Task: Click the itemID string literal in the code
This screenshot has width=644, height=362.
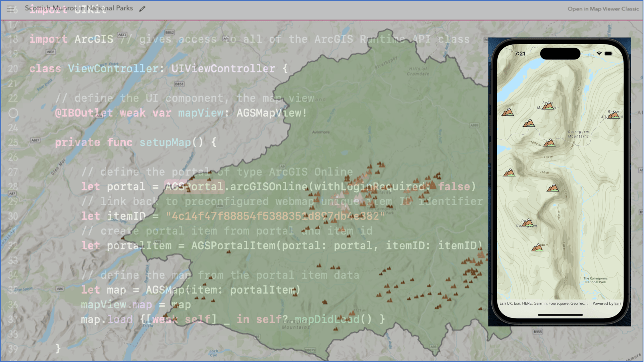Action: point(274,216)
